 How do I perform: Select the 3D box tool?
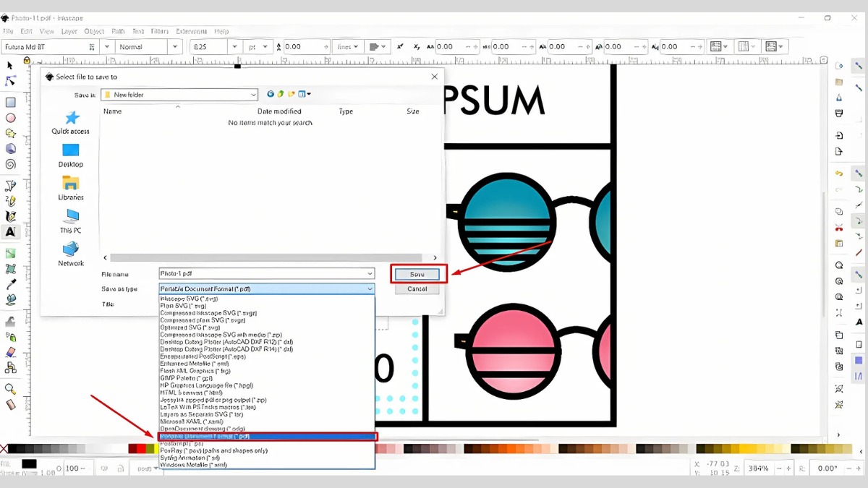click(11, 148)
